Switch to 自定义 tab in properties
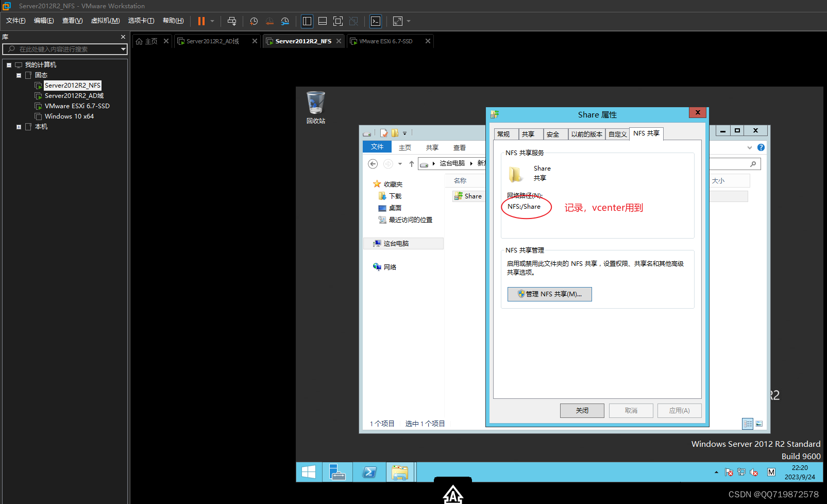 click(617, 134)
